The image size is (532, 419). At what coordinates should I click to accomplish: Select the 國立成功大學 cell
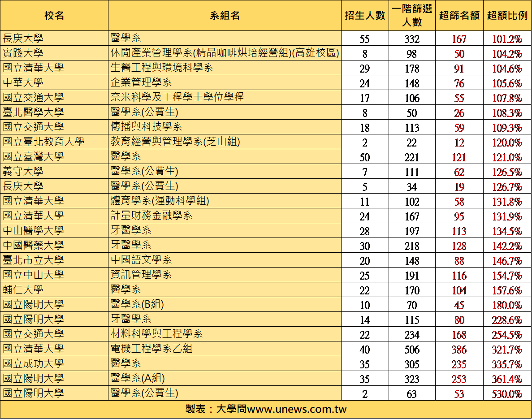(x=54, y=364)
